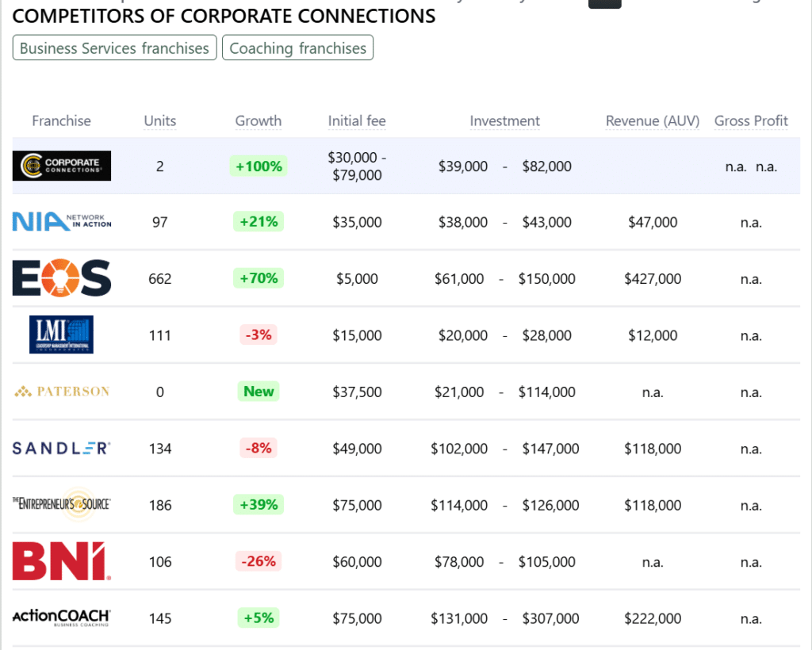Click the $82,000 investment maximum

pyautogui.click(x=547, y=166)
